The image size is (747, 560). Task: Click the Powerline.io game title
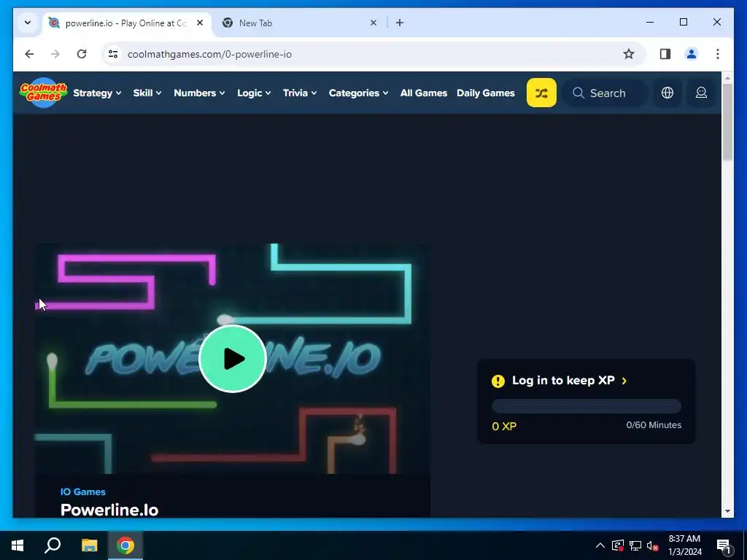pos(109,510)
